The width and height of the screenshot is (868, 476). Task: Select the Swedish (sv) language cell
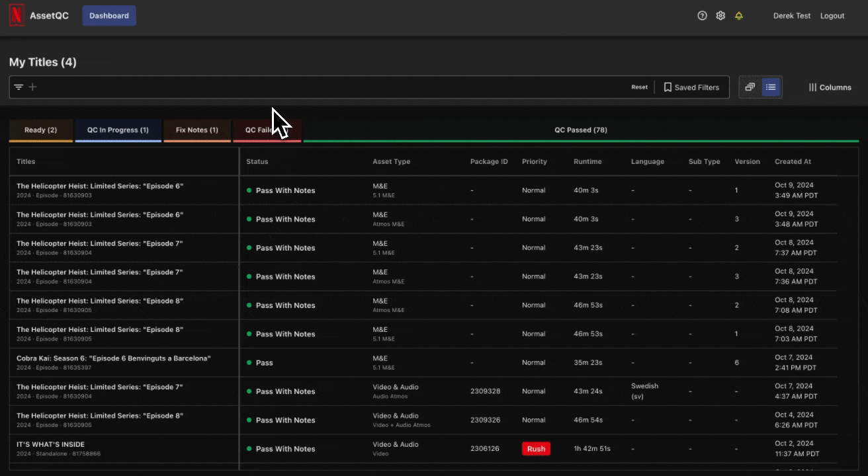pos(645,391)
